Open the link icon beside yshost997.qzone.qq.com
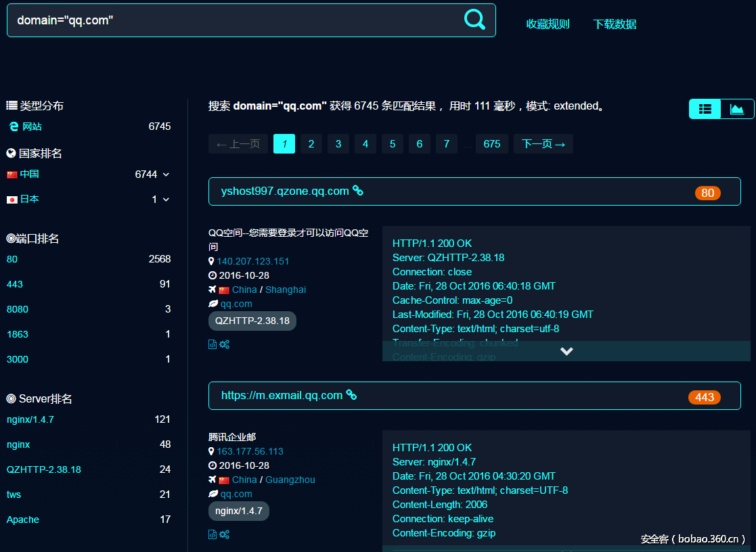The image size is (756, 552). coord(357,191)
